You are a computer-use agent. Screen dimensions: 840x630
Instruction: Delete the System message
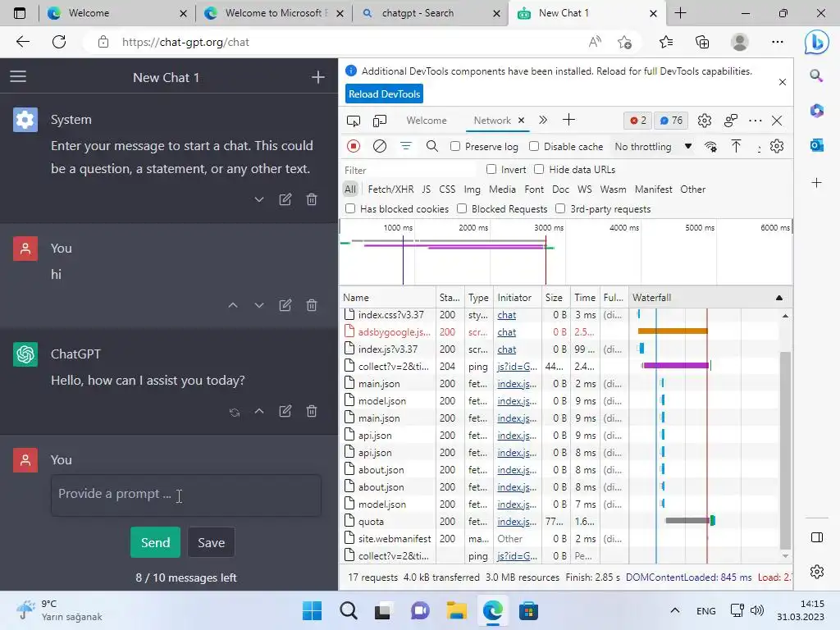pyautogui.click(x=311, y=199)
